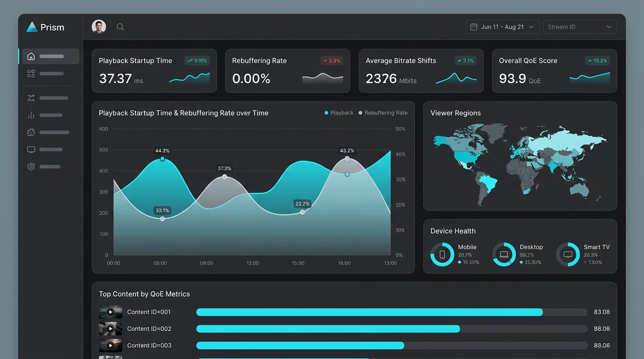This screenshot has width=644, height=359.
Task: Select the Overall QoE Score card
Action: tap(554, 71)
